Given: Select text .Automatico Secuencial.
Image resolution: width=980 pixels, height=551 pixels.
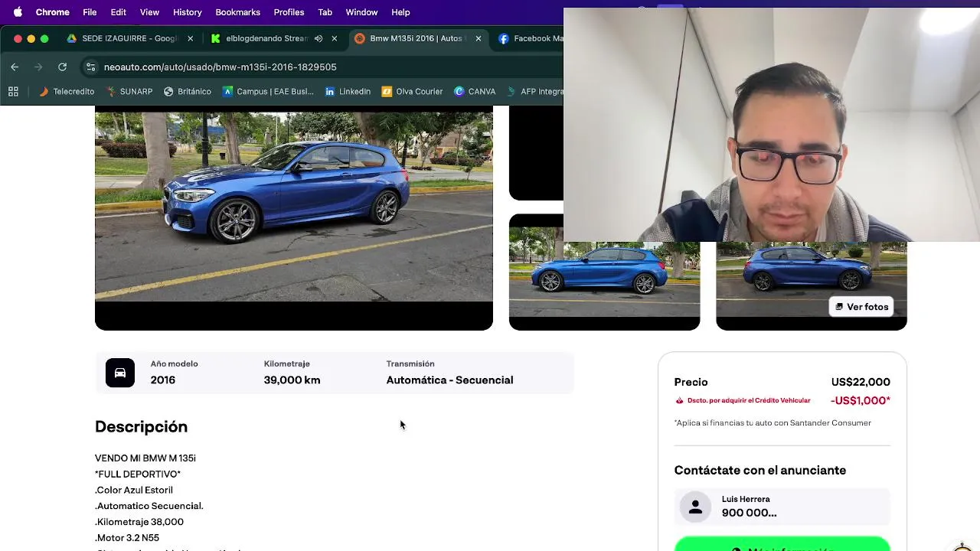Looking at the screenshot, I should pyautogui.click(x=149, y=506).
